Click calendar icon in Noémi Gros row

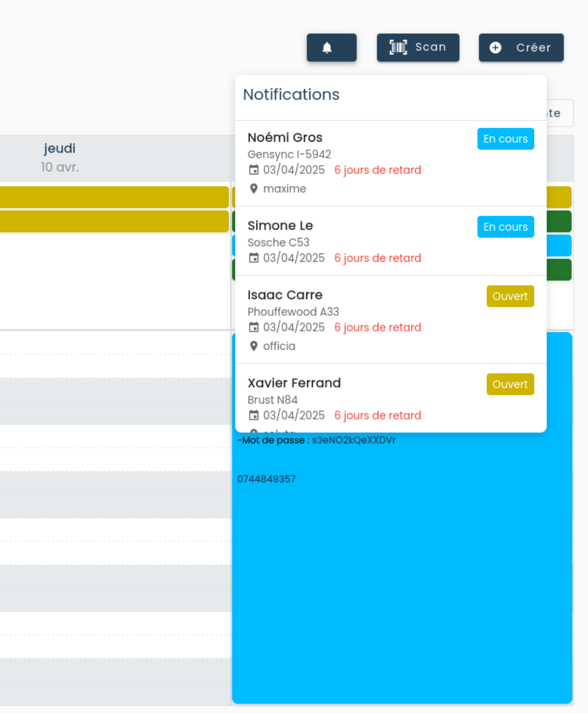tap(253, 170)
